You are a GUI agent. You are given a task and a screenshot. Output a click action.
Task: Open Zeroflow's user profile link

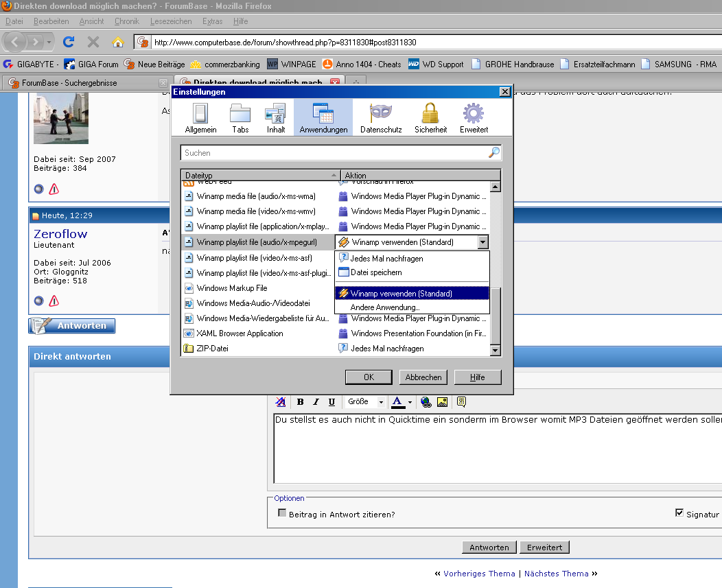pos(60,234)
